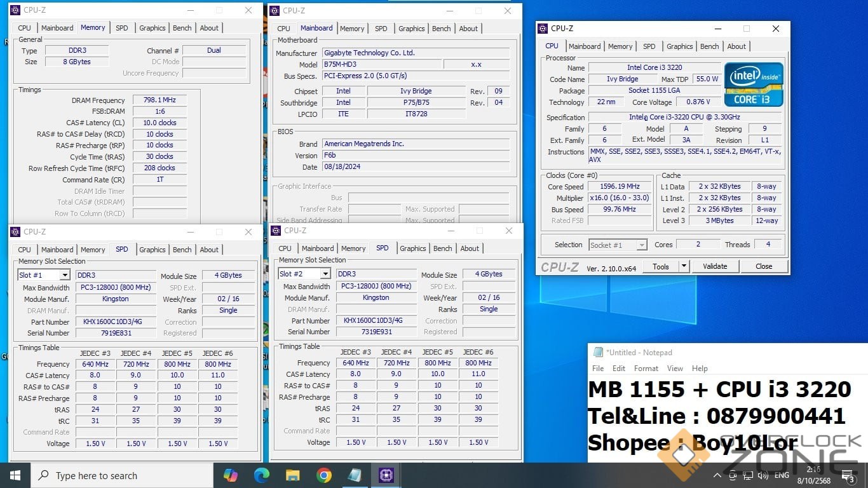Open the Slot #1 memory slot dropdown
Screen dimensions: 868x488
pos(64,275)
